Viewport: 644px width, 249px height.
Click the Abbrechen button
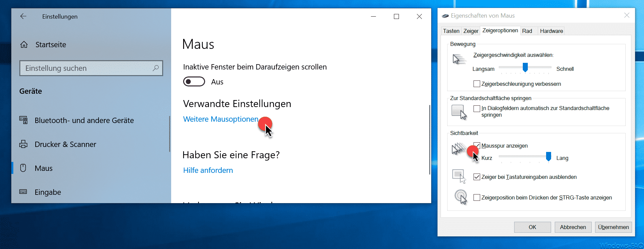tap(573, 227)
